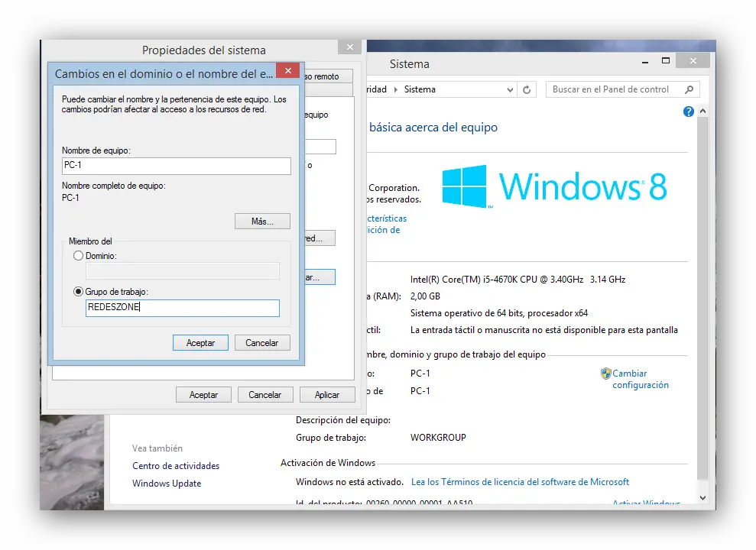756x550 pixels.
Task: Click the Cambiar configuración link
Action: click(641, 379)
